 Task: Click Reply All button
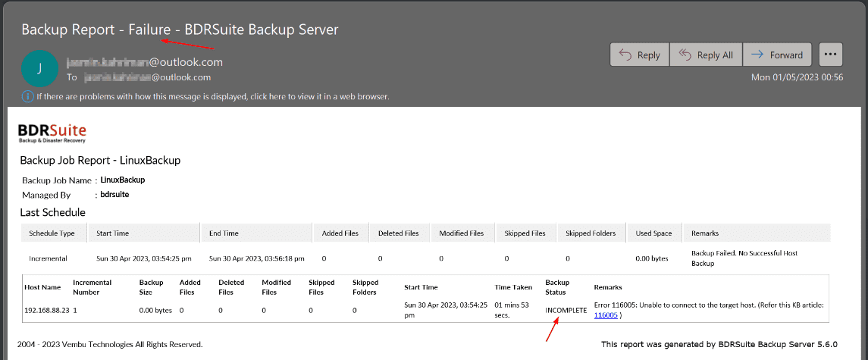pos(706,55)
